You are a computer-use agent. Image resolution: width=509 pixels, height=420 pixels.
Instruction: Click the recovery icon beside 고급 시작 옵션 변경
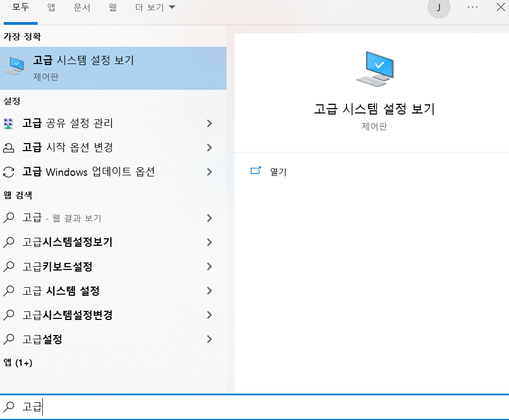tap(9, 148)
